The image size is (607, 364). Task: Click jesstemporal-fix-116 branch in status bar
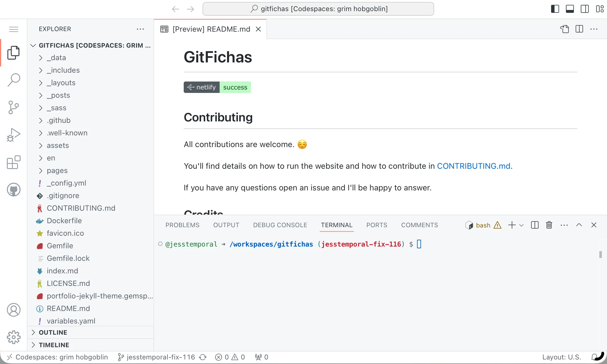(x=161, y=357)
